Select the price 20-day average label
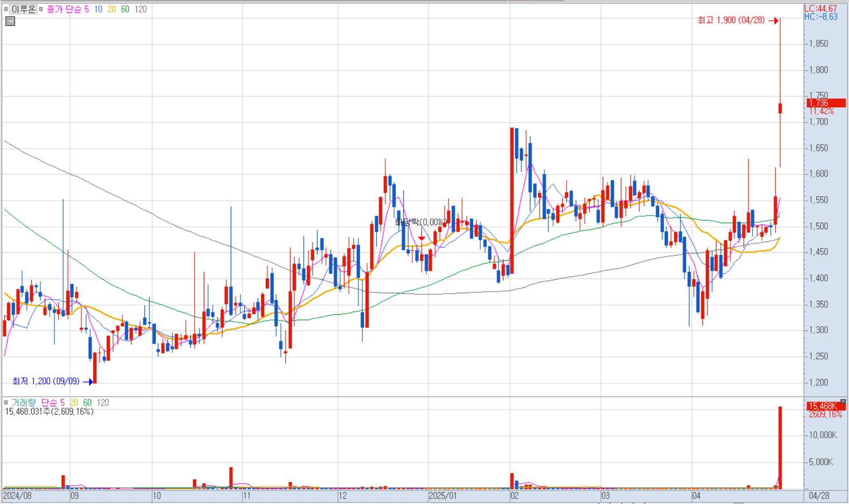This screenshot has width=849, height=504. [x=112, y=9]
